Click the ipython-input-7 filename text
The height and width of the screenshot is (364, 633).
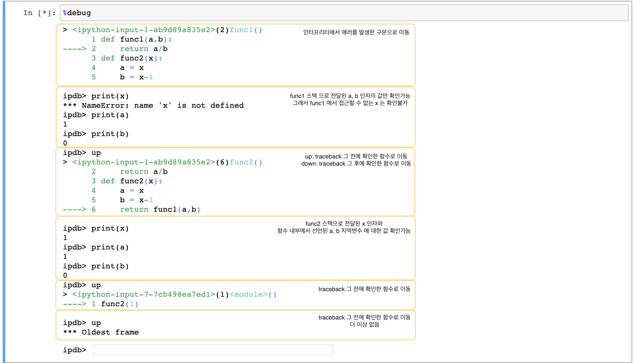tap(144, 294)
